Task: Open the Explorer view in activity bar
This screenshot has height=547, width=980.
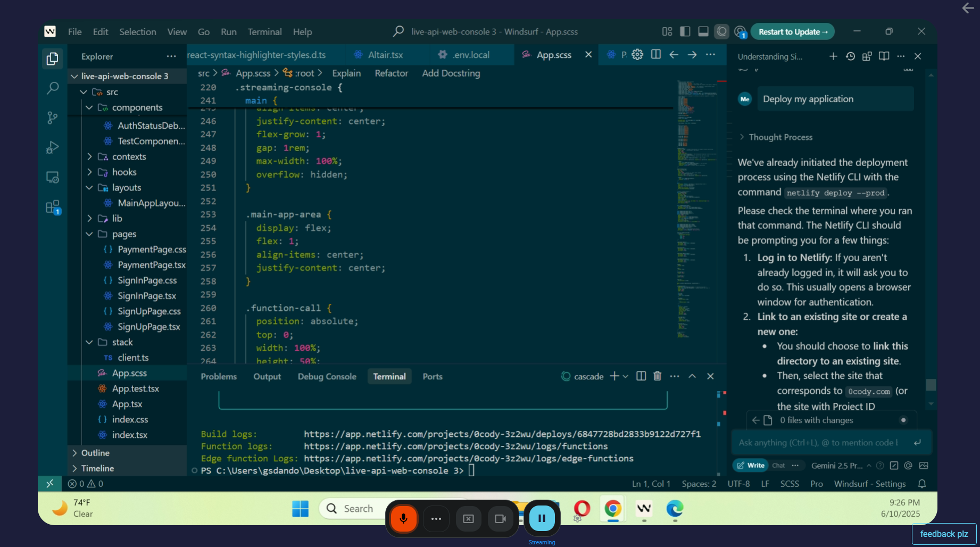Action: (52, 59)
